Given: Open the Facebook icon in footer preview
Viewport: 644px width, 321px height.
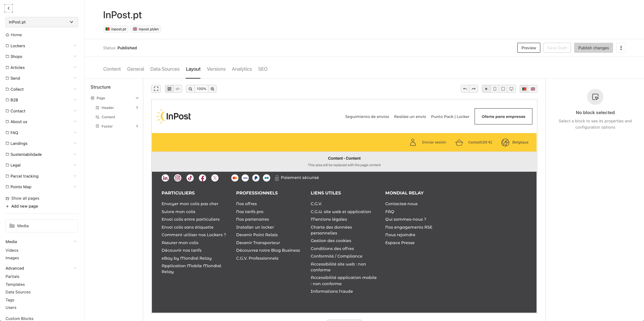Looking at the screenshot, I should [202, 178].
